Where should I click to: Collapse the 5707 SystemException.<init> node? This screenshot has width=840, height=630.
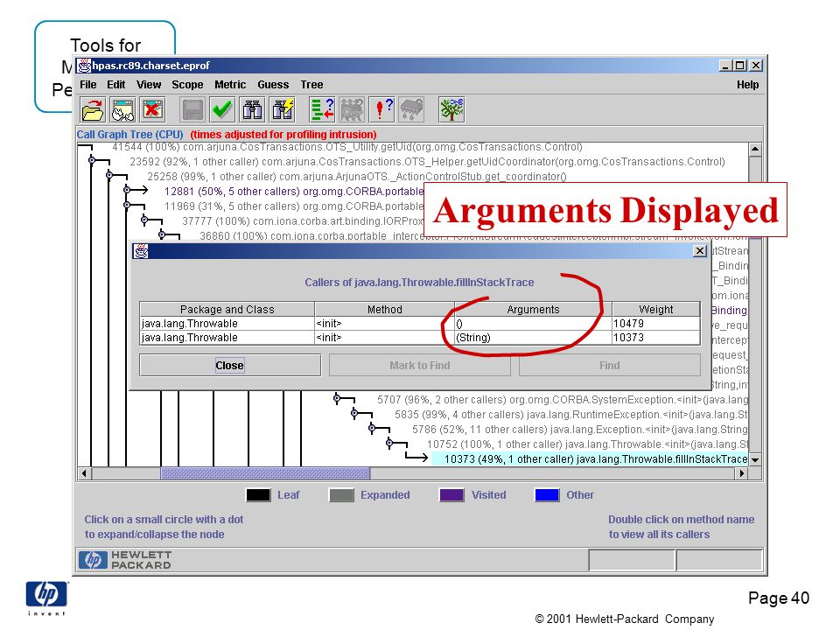point(337,398)
